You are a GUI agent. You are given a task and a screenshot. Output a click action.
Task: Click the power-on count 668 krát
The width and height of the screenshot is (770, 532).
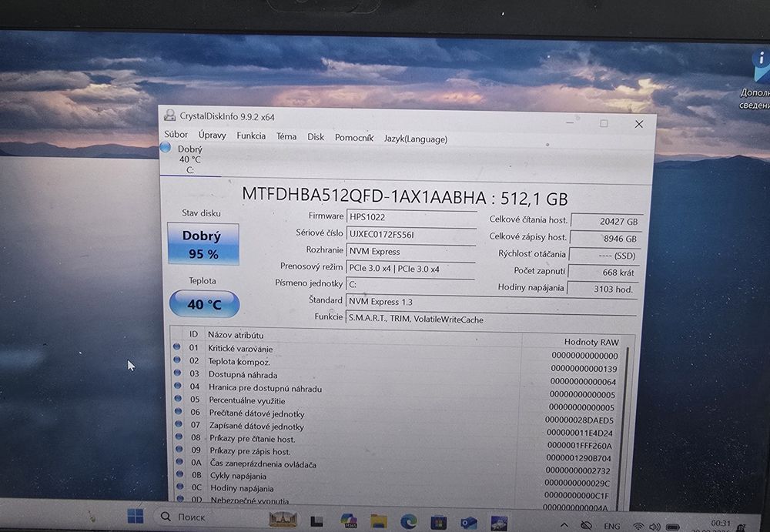click(x=604, y=272)
